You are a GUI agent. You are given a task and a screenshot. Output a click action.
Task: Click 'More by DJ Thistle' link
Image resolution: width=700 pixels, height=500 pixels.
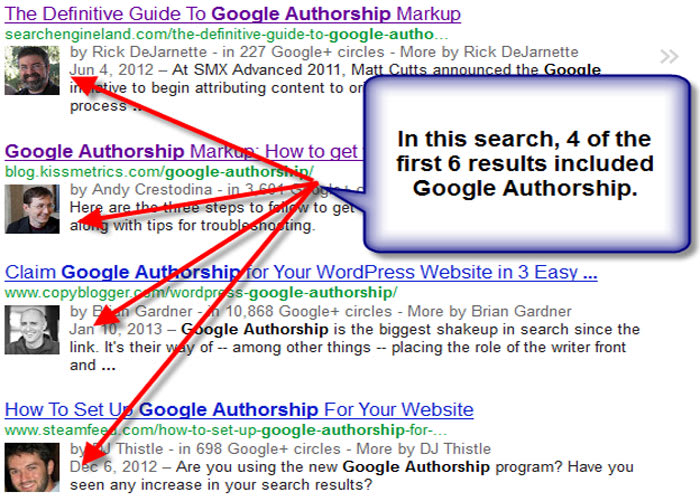(x=424, y=449)
